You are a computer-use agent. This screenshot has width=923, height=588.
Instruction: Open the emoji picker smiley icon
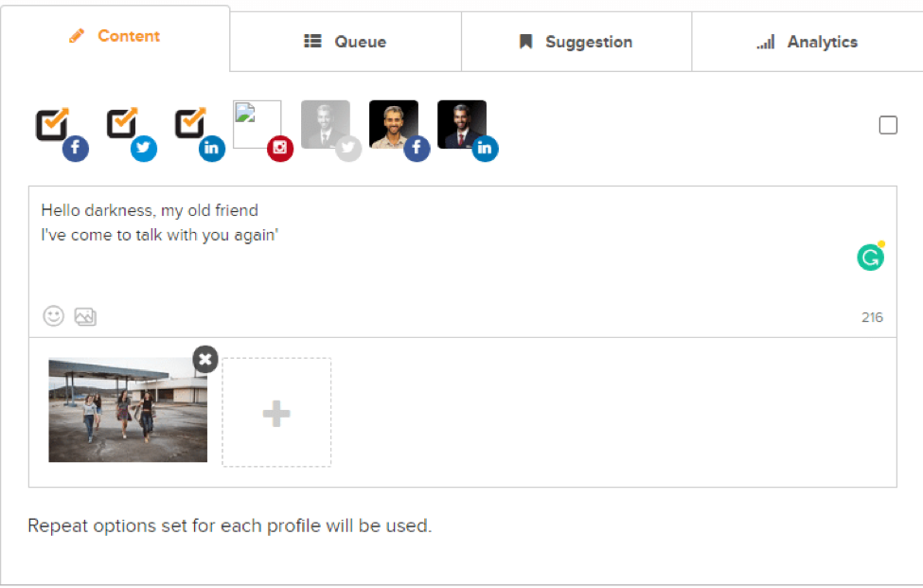(x=54, y=316)
